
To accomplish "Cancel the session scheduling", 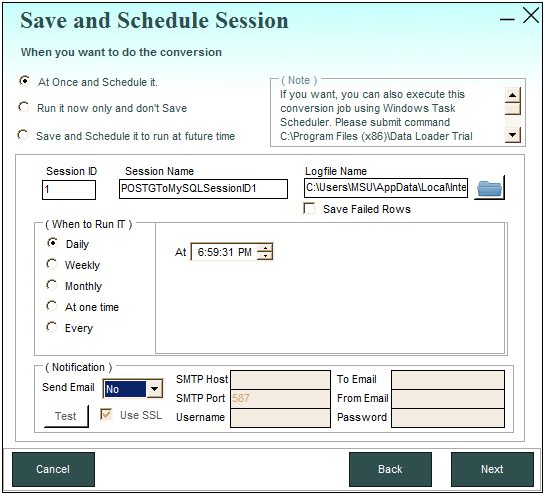I will click(x=53, y=469).
